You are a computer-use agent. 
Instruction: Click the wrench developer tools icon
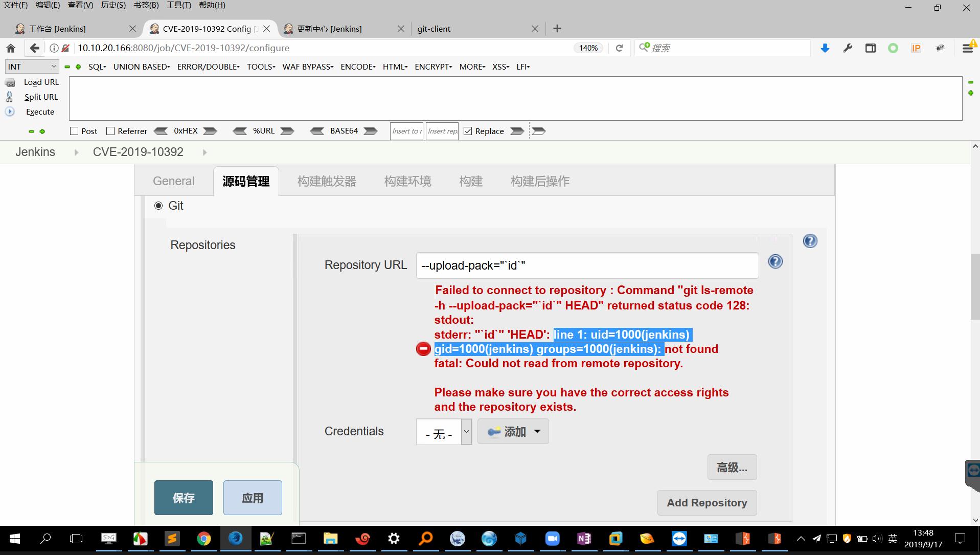[848, 48]
